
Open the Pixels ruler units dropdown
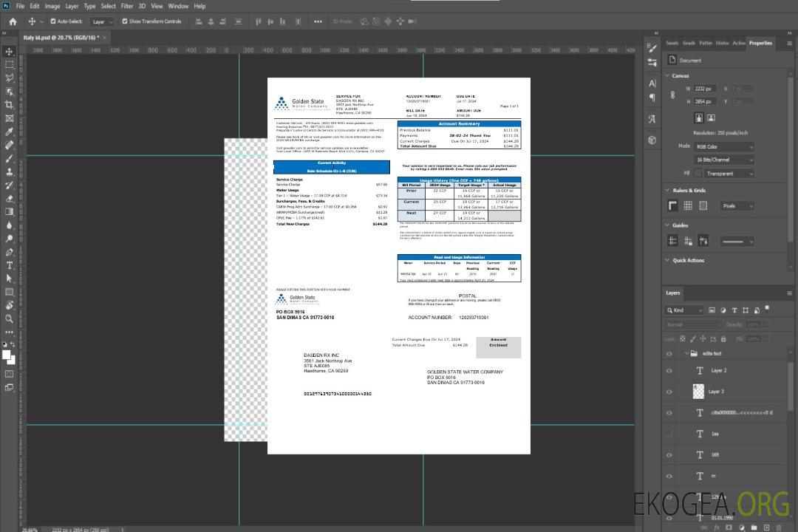click(x=737, y=205)
